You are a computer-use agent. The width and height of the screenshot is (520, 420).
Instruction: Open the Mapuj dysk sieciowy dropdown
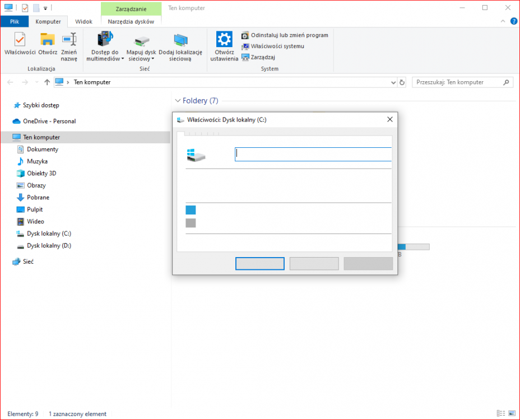pyautogui.click(x=141, y=55)
